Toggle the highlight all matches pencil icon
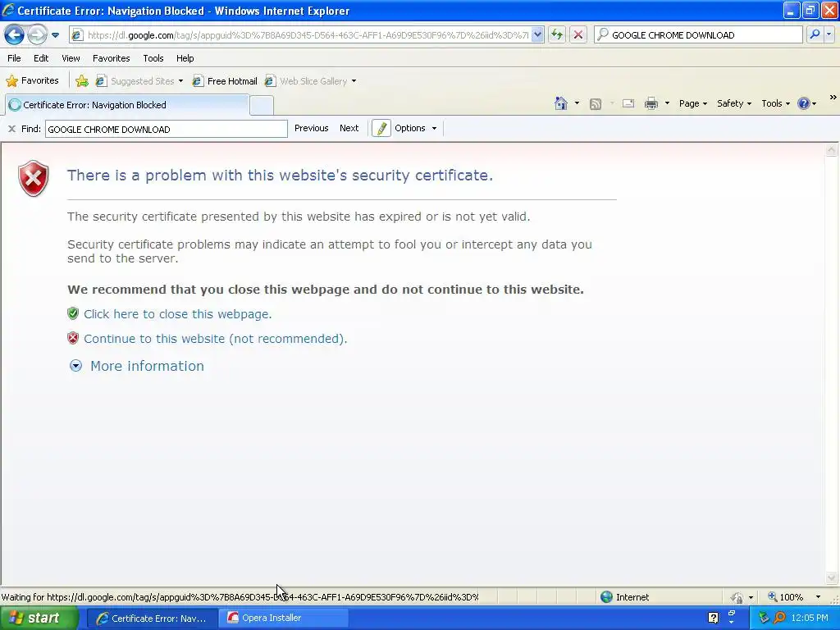 pos(381,129)
